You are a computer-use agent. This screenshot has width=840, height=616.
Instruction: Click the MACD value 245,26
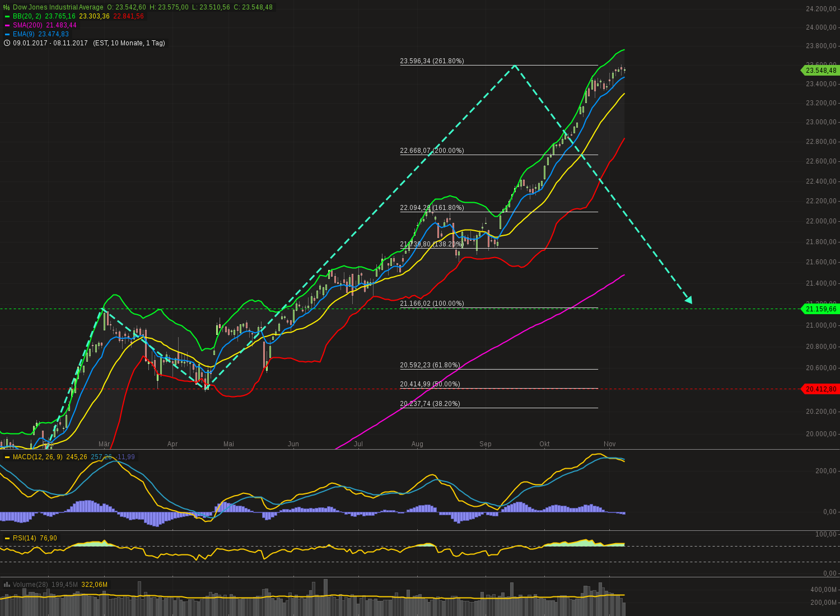click(77, 457)
